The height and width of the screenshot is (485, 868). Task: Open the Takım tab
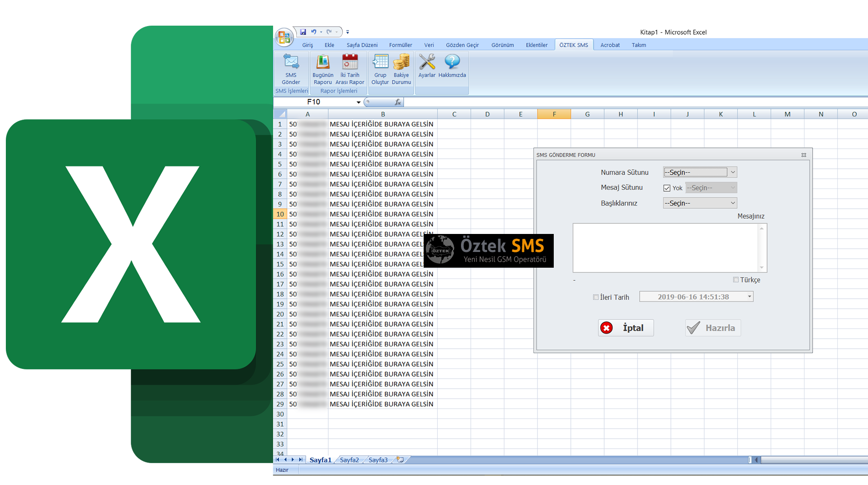coord(639,45)
